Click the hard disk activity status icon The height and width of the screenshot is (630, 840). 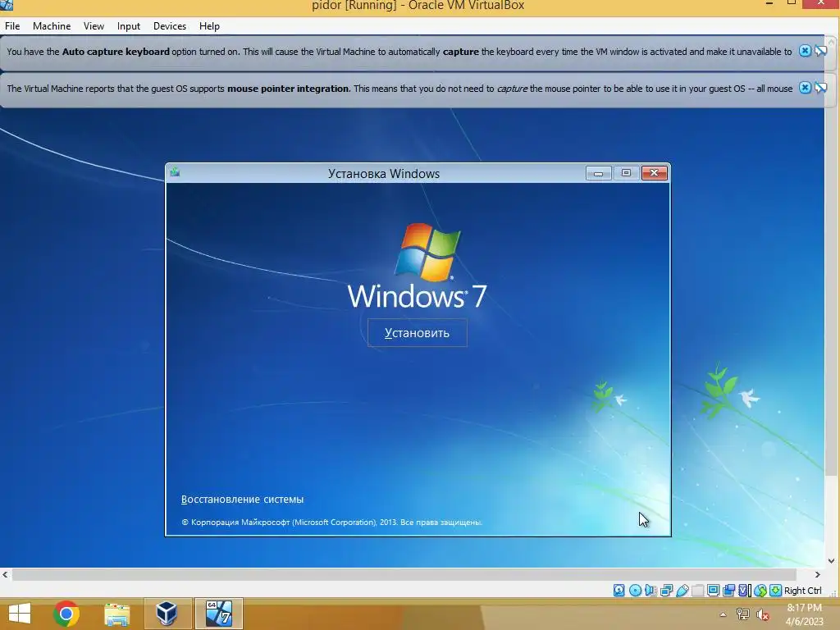[619, 591]
